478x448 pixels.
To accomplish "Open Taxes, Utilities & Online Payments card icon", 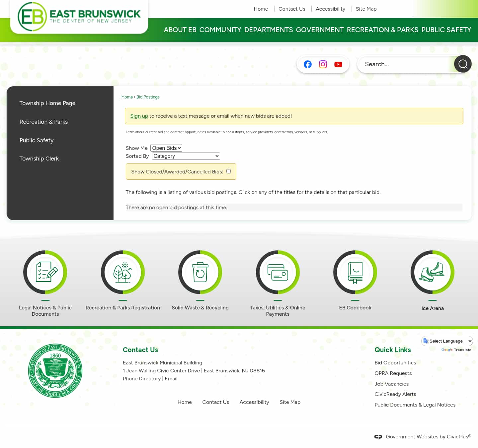I will [x=278, y=272].
